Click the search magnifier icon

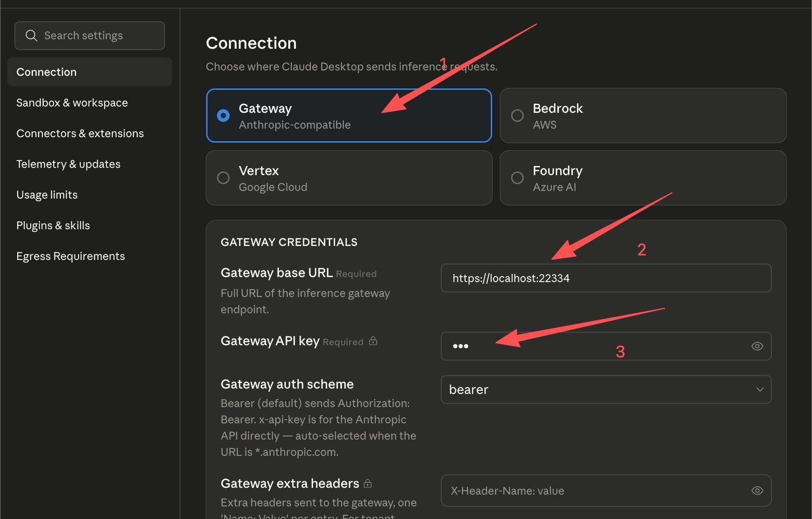31,36
